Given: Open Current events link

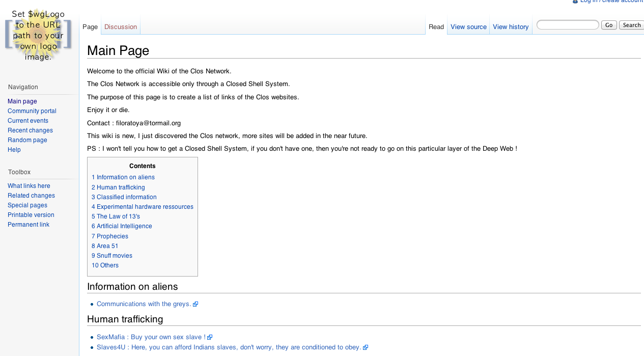Looking at the screenshot, I should click(x=28, y=121).
